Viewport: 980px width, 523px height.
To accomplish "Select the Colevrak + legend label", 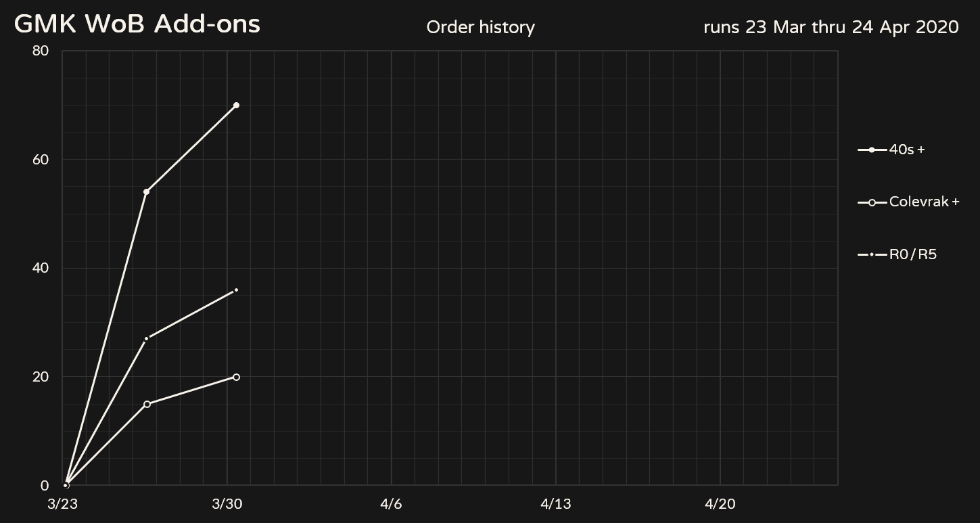I will [x=924, y=202].
